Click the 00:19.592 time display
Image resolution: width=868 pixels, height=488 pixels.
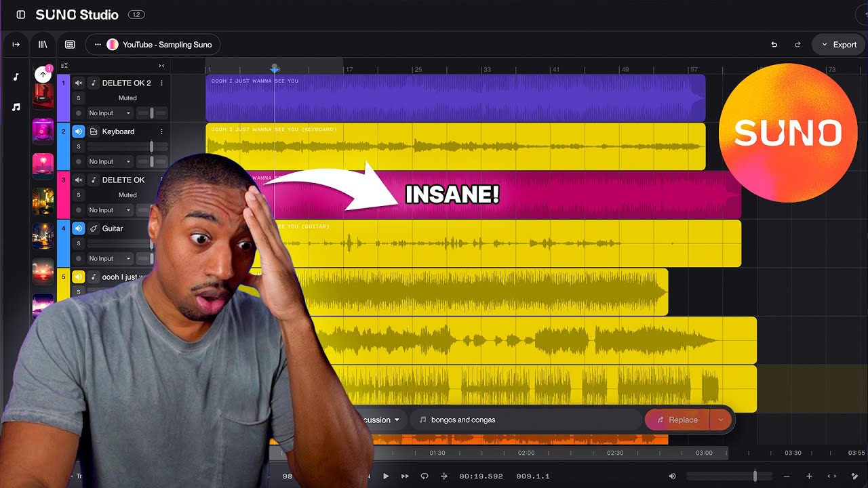pos(481,476)
